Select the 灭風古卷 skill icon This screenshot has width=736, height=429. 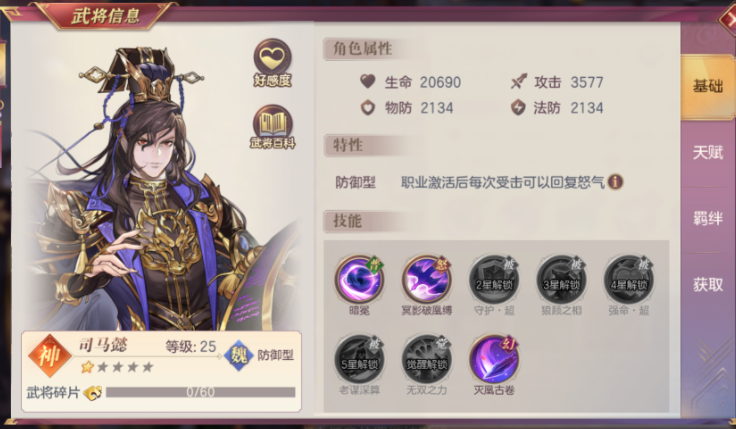coord(494,360)
